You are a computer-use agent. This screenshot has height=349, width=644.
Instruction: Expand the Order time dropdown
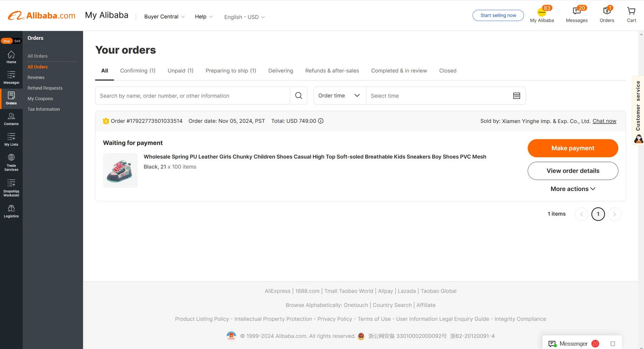tap(339, 96)
